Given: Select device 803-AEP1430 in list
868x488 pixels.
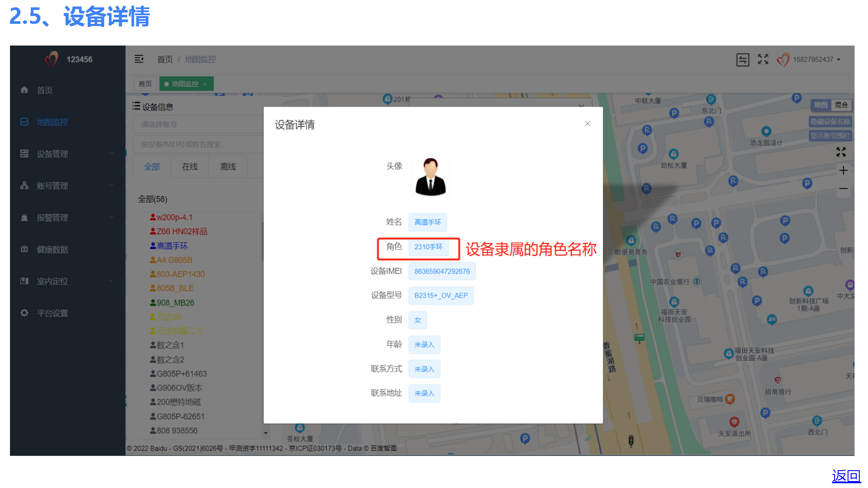Looking at the screenshot, I should (x=177, y=274).
